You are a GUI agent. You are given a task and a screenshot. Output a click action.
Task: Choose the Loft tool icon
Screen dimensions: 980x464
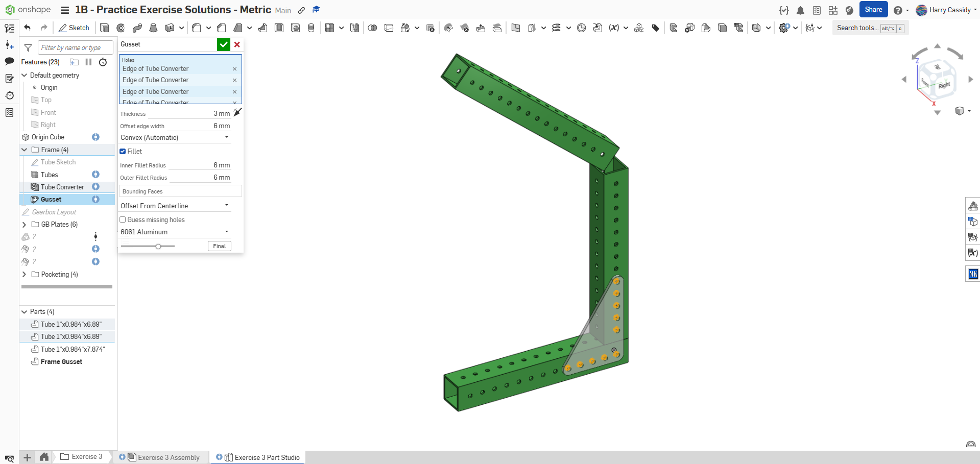coord(153,28)
